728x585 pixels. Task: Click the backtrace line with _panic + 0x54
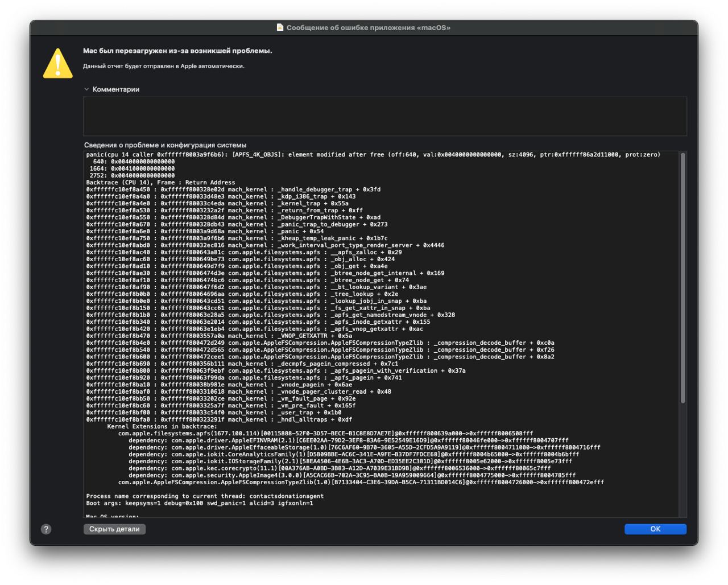click(x=205, y=232)
